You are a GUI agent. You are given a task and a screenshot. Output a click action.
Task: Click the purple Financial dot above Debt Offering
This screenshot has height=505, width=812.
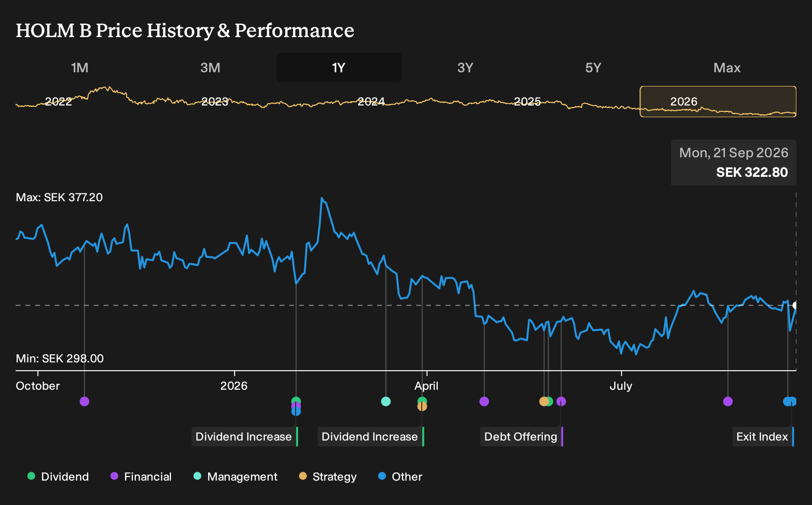(561, 401)
